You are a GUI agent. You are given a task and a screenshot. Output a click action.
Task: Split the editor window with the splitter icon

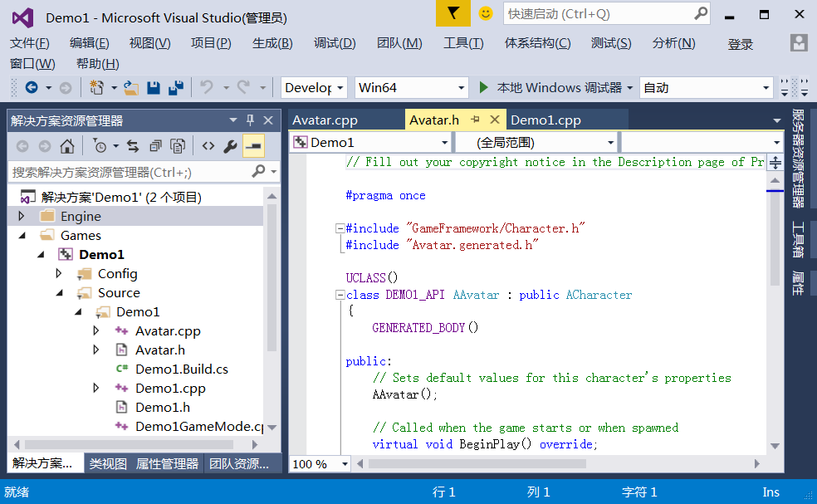coord(775,163)
